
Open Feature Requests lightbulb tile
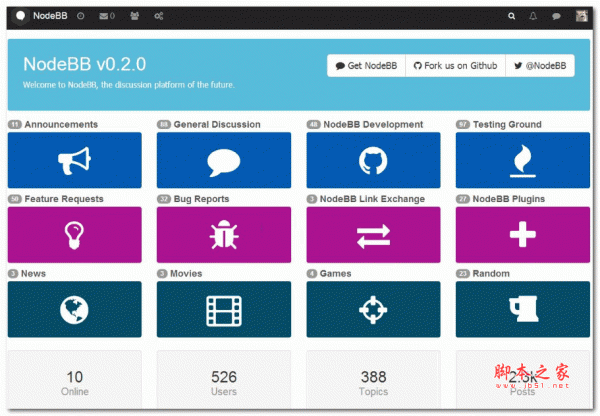pyautogui.click(x=75, y=235)
